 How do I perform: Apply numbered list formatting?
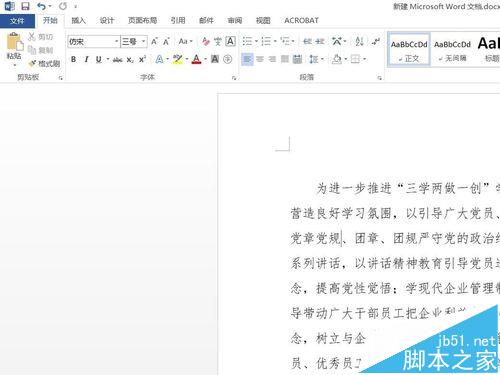266,41
